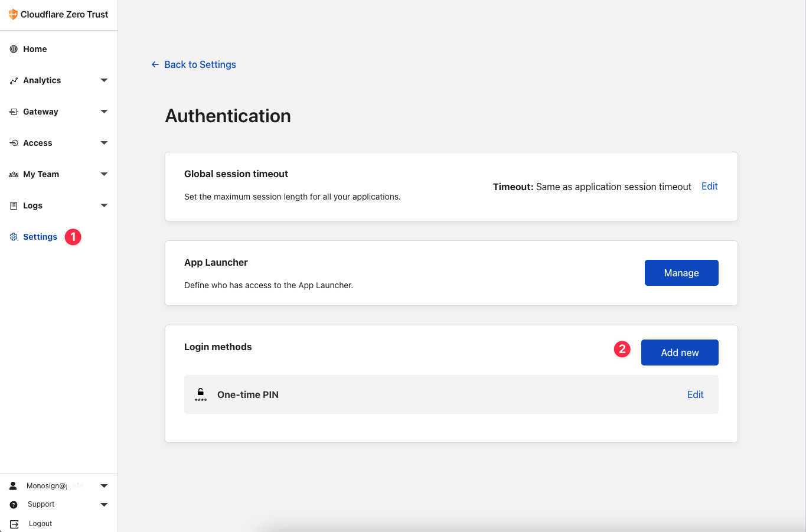Click the Home globe icon
The width and height of the screenshot is (806, 532).
[14, 49]
